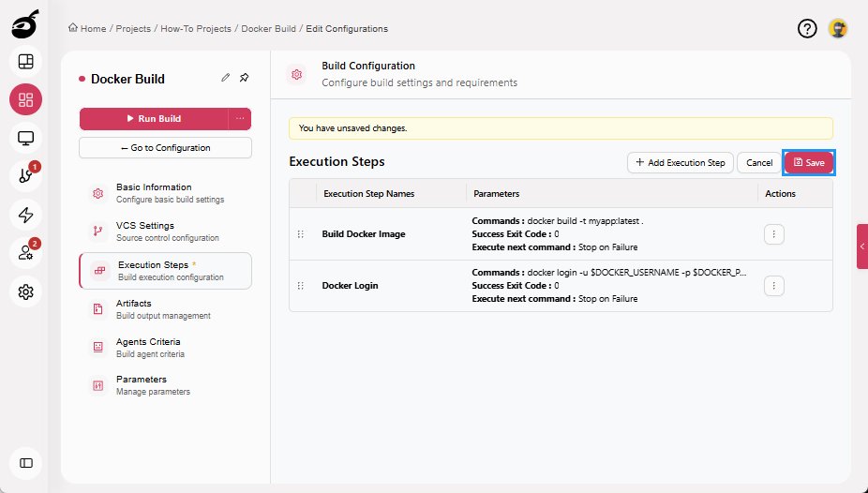Click the app logo in sidebar

(x=25, y=24)
